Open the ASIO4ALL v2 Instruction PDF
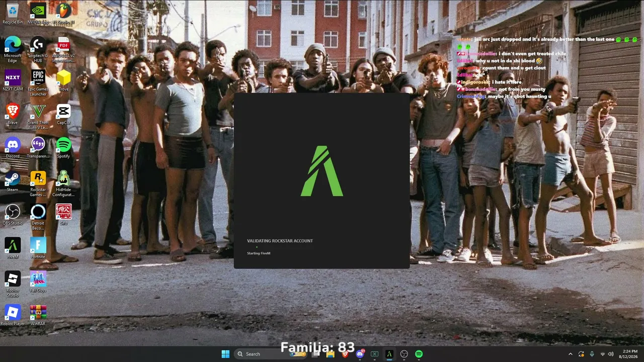Viewport: 644px width, 362px height. pos(63,50)
